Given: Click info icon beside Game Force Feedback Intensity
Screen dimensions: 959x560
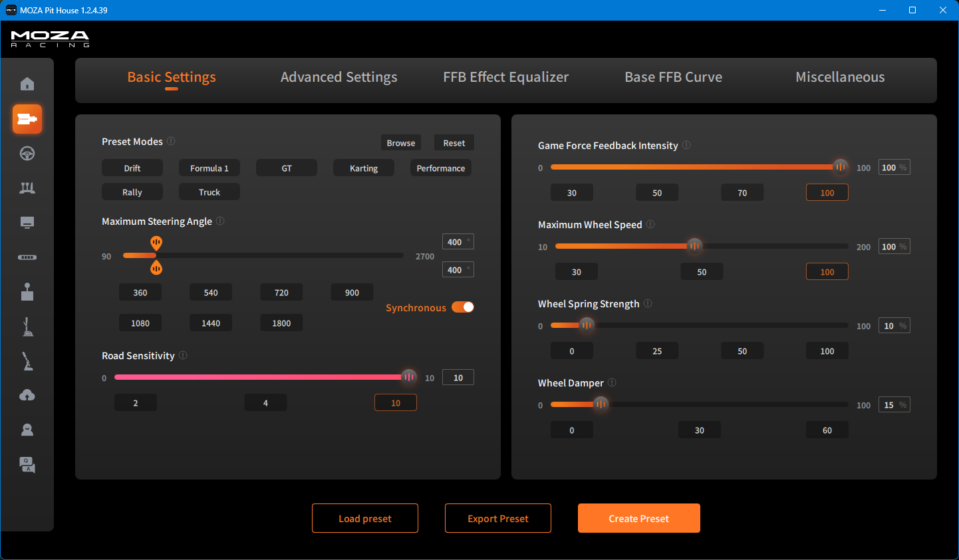Looking at the screenshot, I should (686, 145).
